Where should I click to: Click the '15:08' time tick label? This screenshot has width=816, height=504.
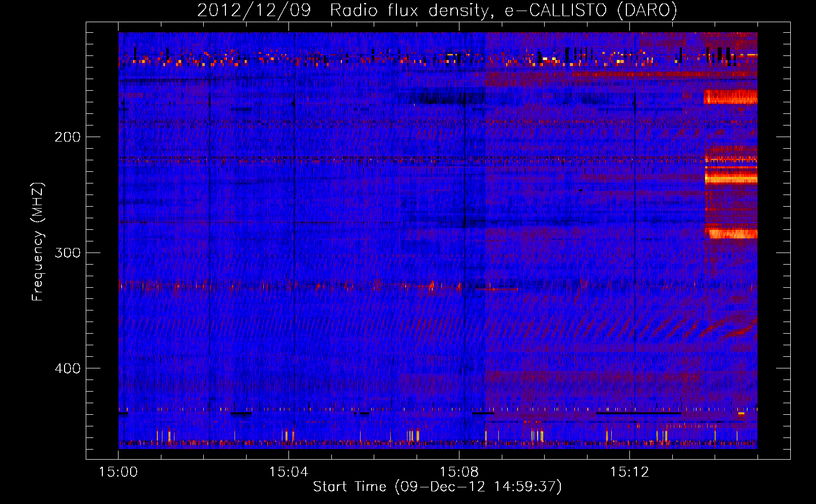point(459,472)
